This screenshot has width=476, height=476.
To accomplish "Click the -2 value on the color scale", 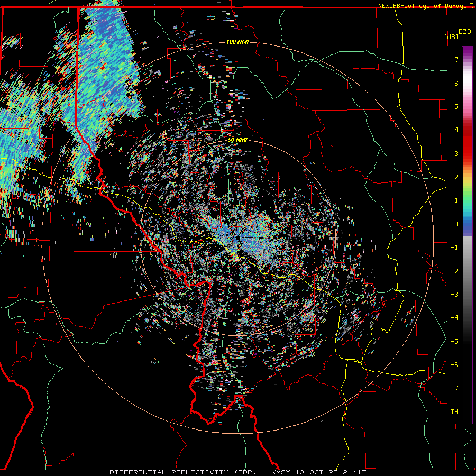I will coord(454,271).
